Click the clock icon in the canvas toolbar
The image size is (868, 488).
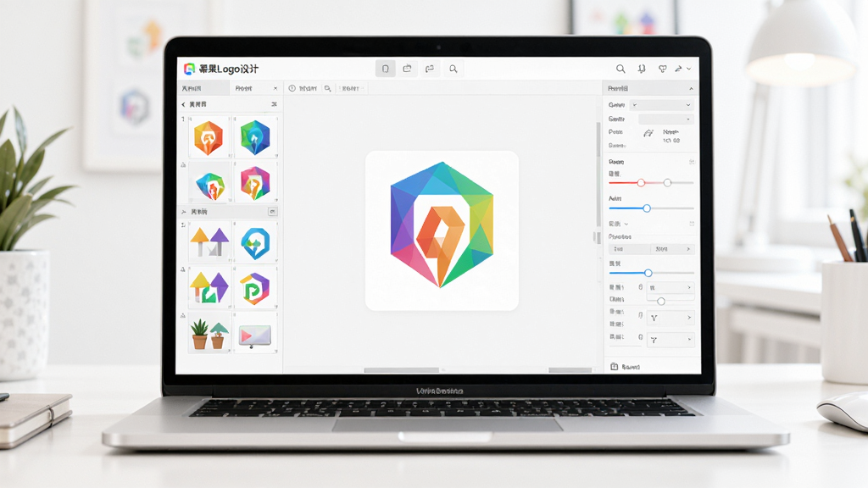tap(292, 88)
